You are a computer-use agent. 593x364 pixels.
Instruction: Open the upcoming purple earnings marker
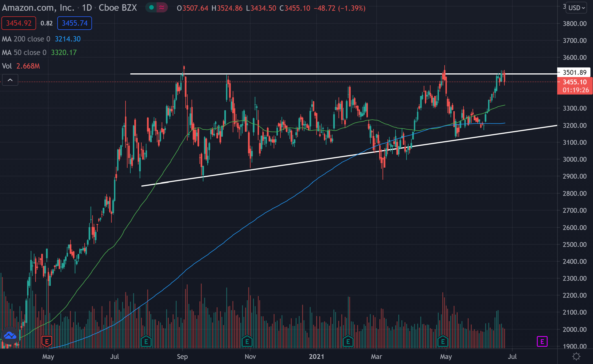(542, 342)
